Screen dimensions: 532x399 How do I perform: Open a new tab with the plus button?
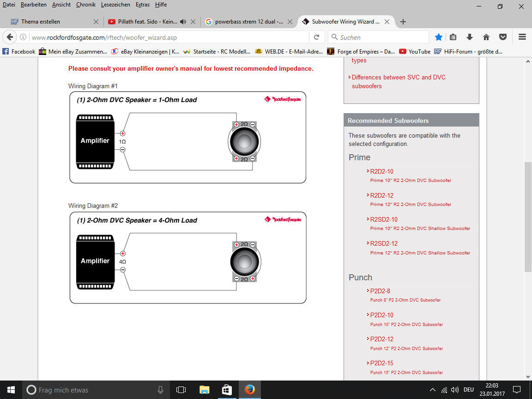(403, 22)
